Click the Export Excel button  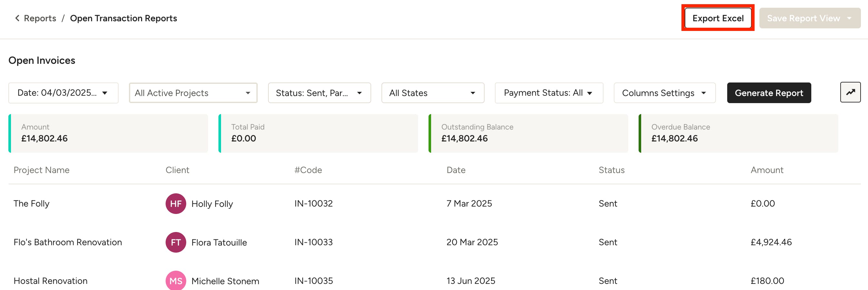(x=718, y=18)
